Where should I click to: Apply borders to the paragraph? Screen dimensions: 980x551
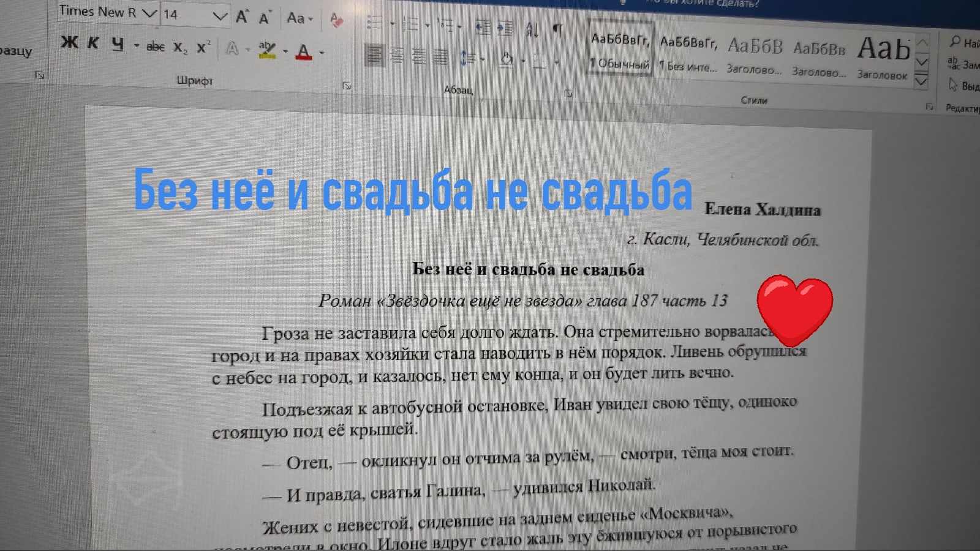[x=539, y=61]
